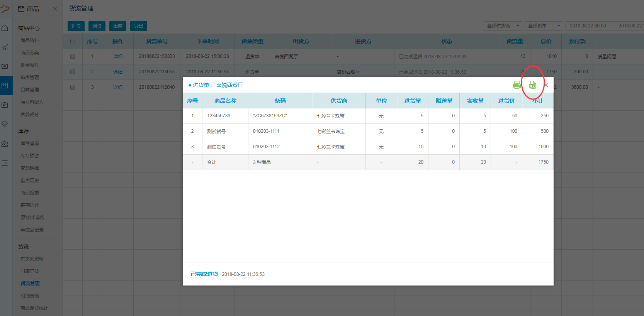This screenshot has width=644, height=316.
Task: Expand the 全部货单 order type dropdown
Action: 544,26
